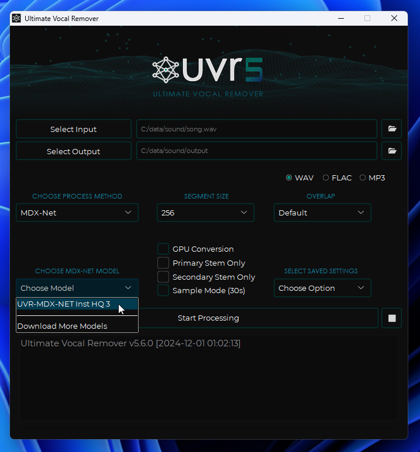Tick the Primary Stem Only checkbox

(163, 263)
